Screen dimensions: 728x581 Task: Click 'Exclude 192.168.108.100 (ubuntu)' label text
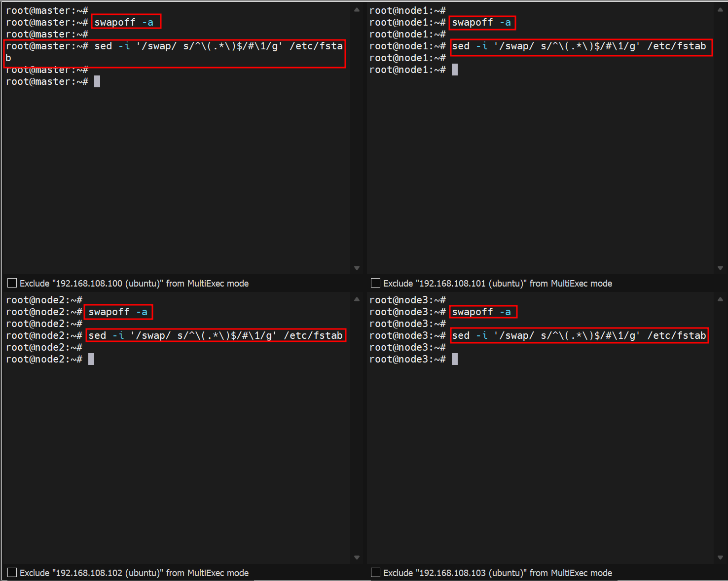pyautogui.click(x=134, y=284)
